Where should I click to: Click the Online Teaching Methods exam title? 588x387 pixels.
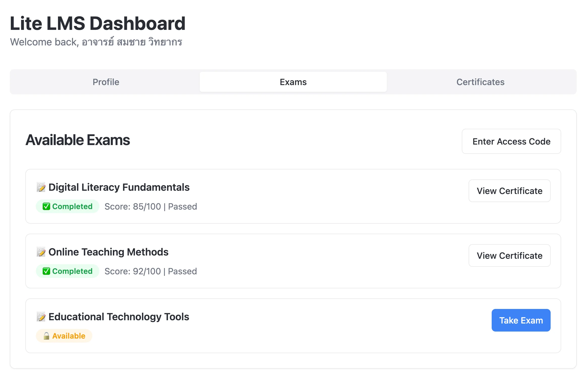pos(108,252)
